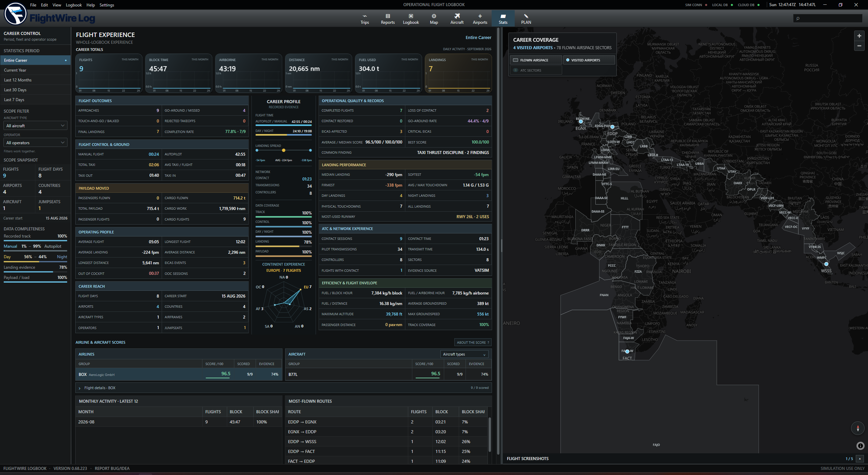The height and width of the screenshot is (475, 868).
Task: Select the EDDP → WSSS route row
Action: pyautogui.click(x=387, y=441)
